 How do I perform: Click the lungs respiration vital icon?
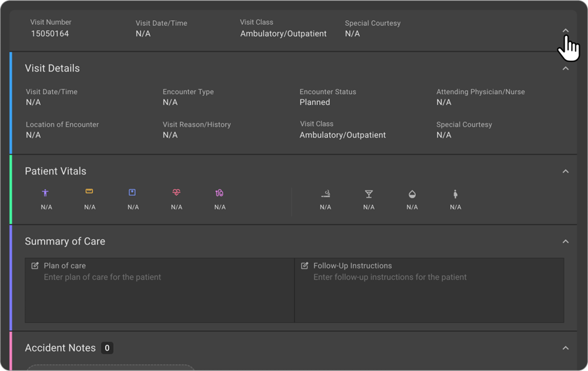pos(219,194)
